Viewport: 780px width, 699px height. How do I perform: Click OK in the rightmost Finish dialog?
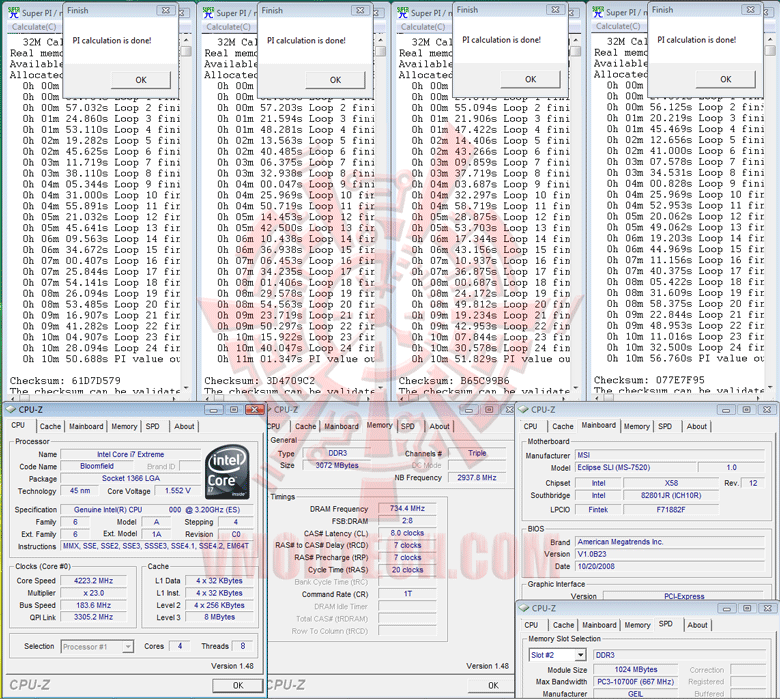click(725, 79)
